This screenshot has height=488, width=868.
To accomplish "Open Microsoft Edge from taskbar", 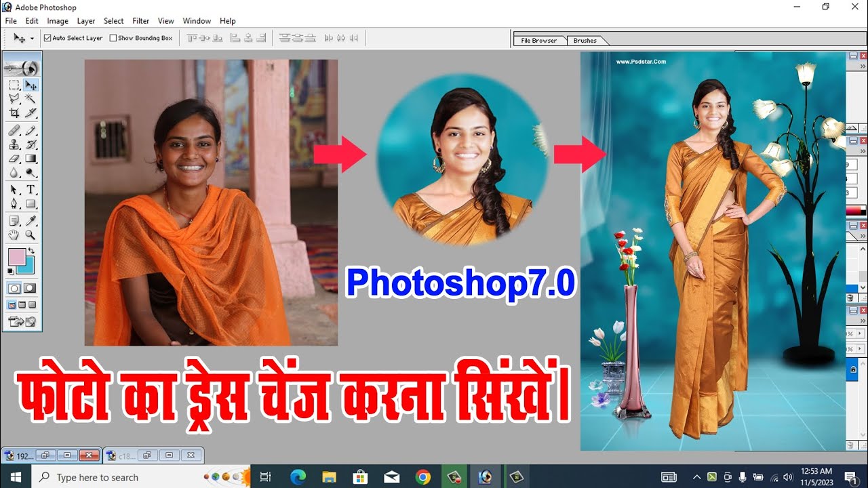I will click(x=298, y=477).
